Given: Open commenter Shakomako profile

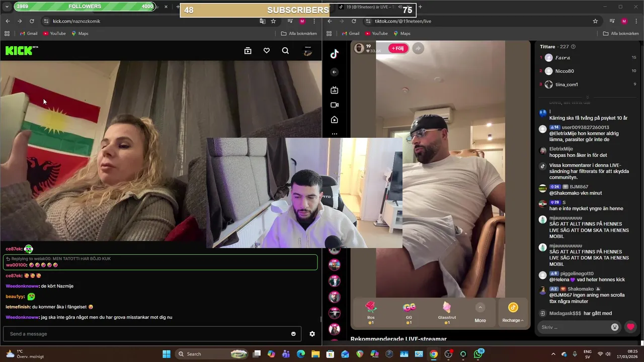Looking at the screenshot, I should (581, 289).
